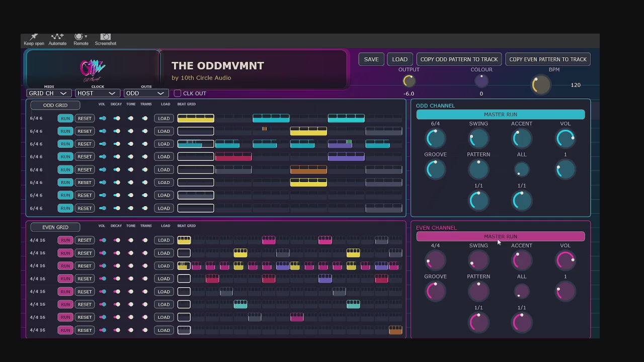Click the ODD CHANNEL PATTERN knob
644x362 pixels.
(478, 169)
